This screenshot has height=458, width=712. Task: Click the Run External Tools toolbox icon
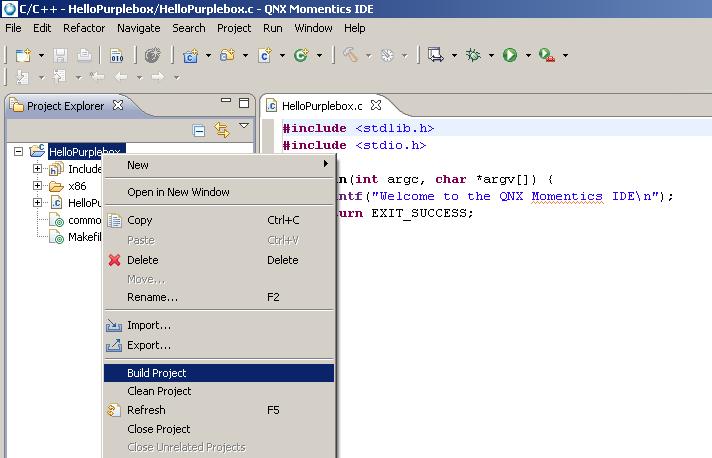click(547, 55)
